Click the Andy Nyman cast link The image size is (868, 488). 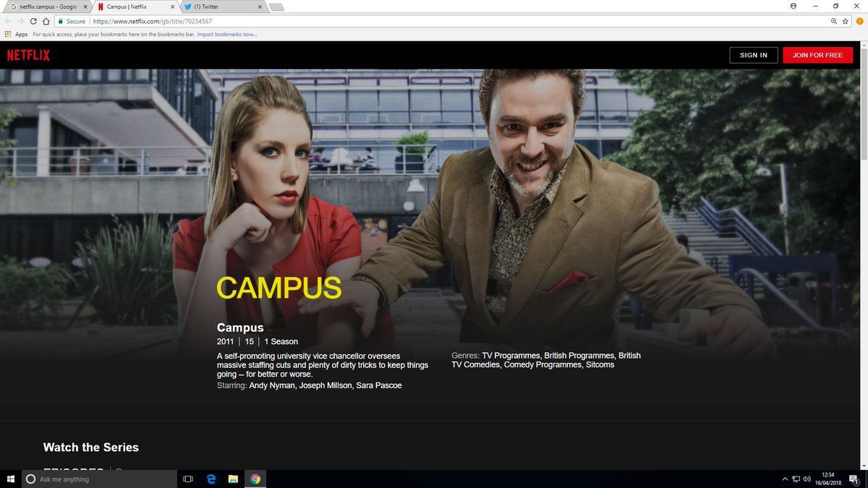coord(272,385)
